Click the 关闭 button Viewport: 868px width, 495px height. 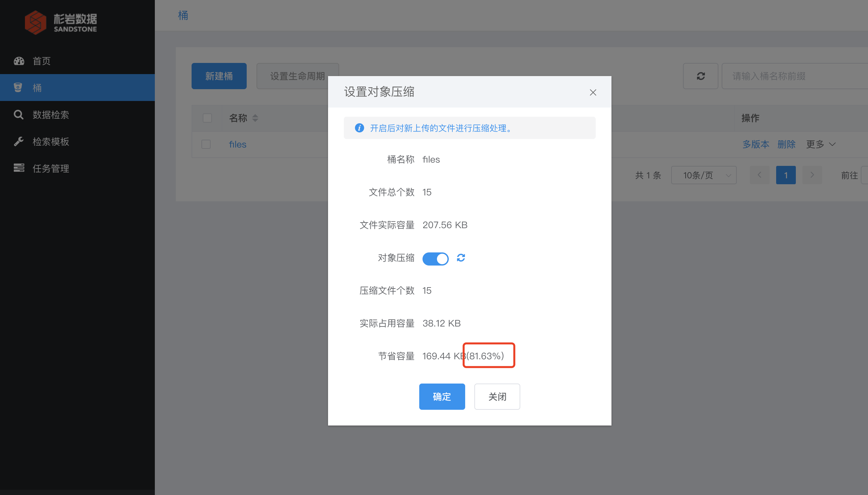click(x=497, y=397)
